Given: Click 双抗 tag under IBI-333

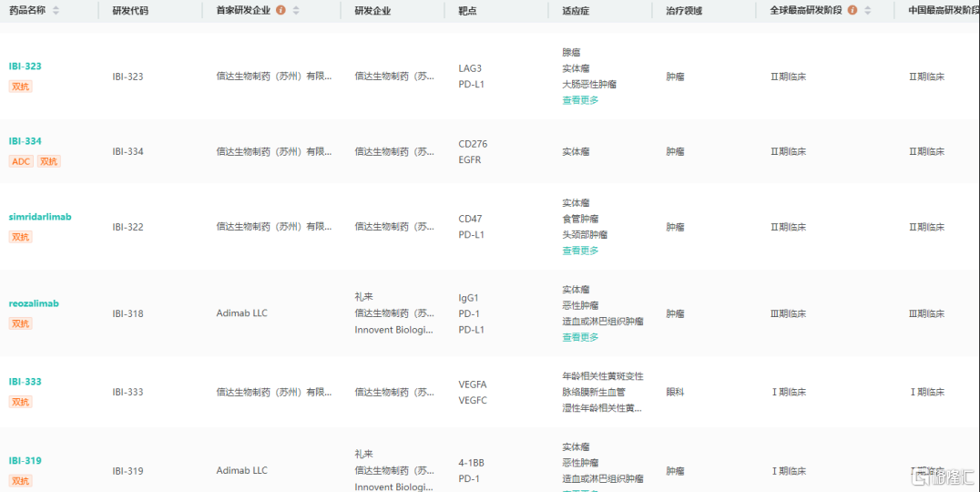Looking at the screenshot, I should click(x=21, y=402).
